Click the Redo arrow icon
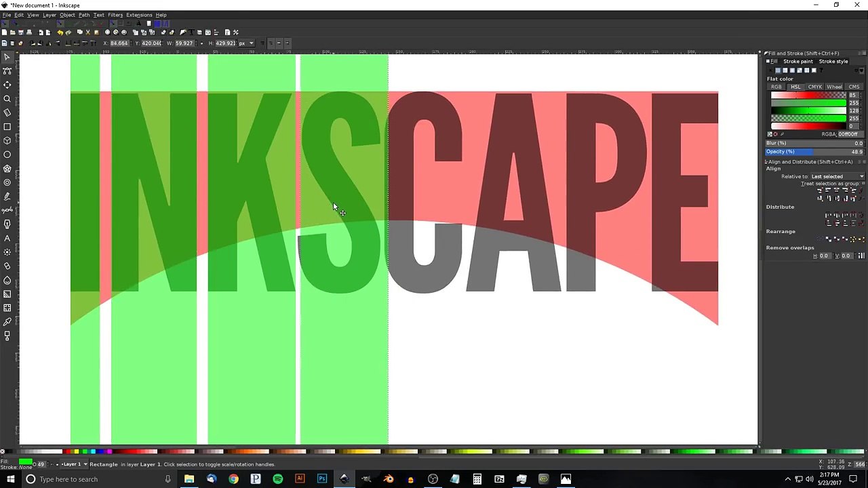This screenshot has width=868, height=488. tap(68, 33)
